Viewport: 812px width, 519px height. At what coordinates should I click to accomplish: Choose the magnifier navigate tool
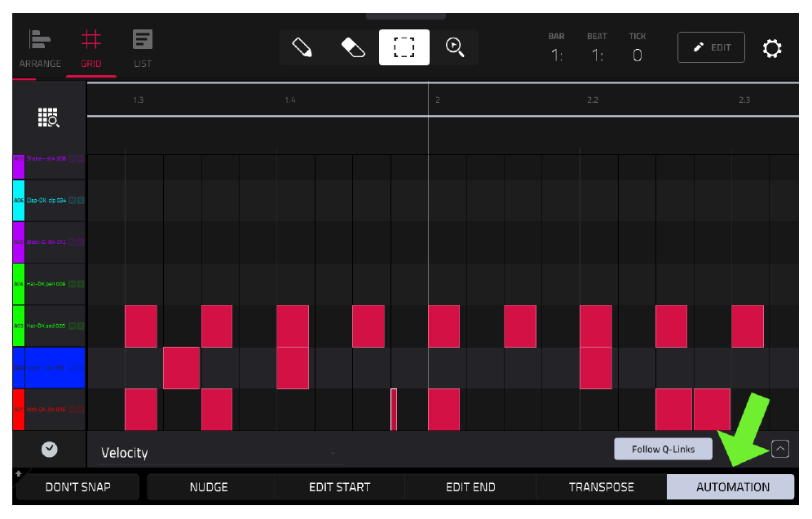455,47
